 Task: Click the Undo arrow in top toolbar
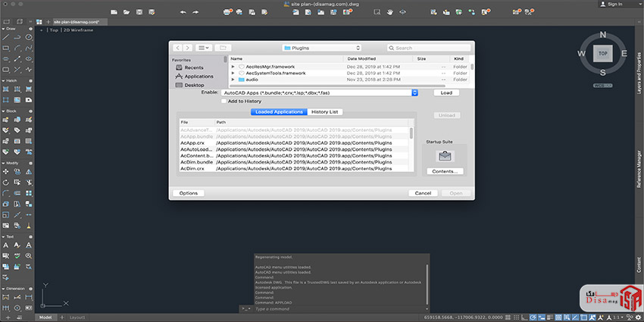183,12
